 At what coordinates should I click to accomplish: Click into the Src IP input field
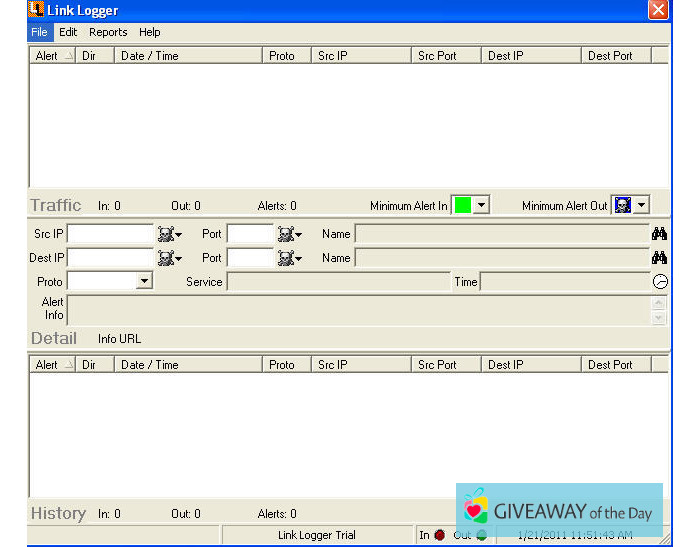[x=110, y=234]
